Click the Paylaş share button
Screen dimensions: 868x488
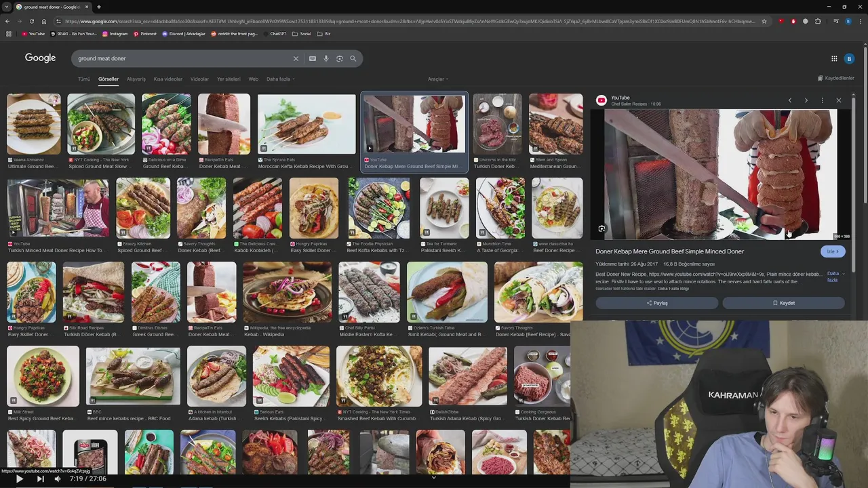[x=656, y=303]
